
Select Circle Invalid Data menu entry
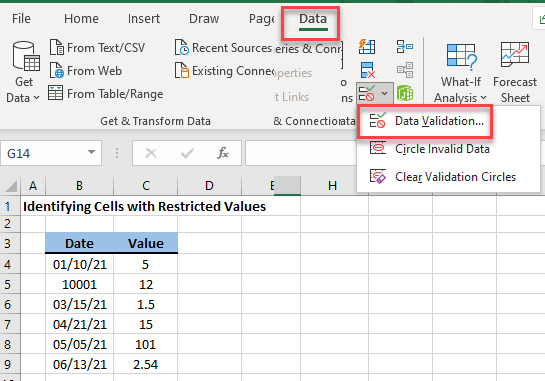[448, 149]
